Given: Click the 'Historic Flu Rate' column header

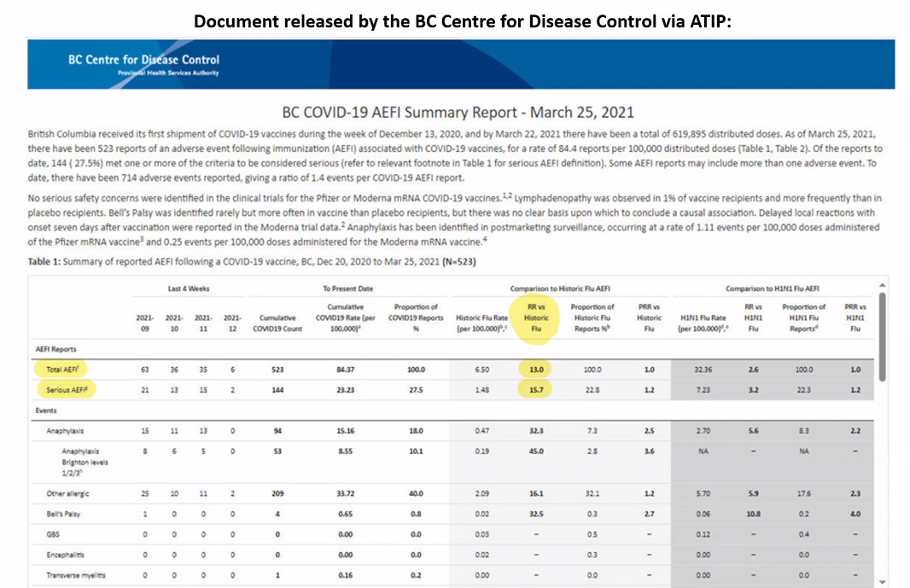Looking at the screenshot, I should point(481,323).
